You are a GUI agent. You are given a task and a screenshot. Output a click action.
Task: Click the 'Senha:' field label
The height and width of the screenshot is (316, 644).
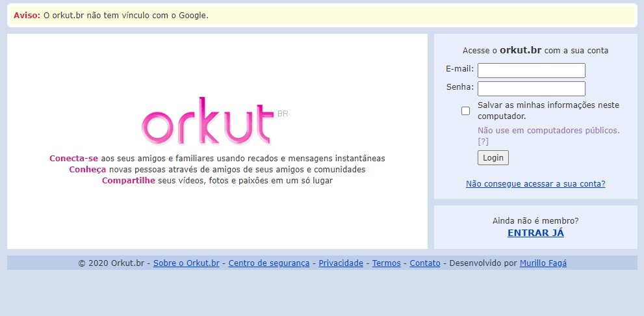(459, 87)
